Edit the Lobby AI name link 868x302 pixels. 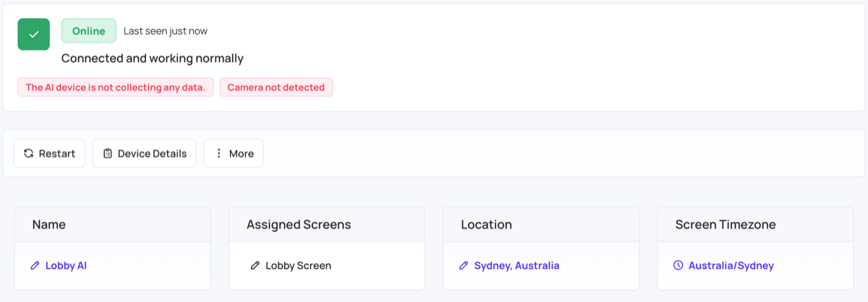(x=66, y=265)
